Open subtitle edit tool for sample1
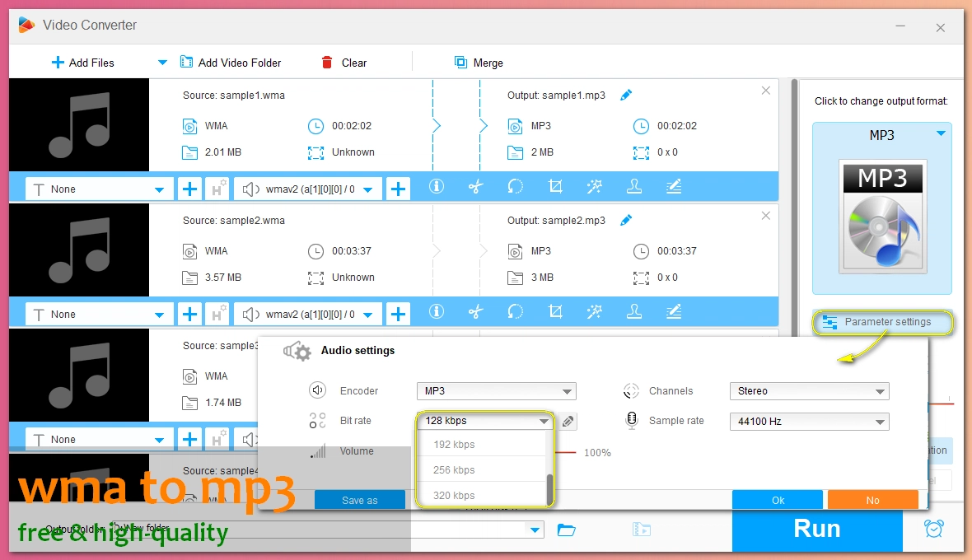Screen dimensions: 972x560 pyautogui.click(x=674, y=186)
